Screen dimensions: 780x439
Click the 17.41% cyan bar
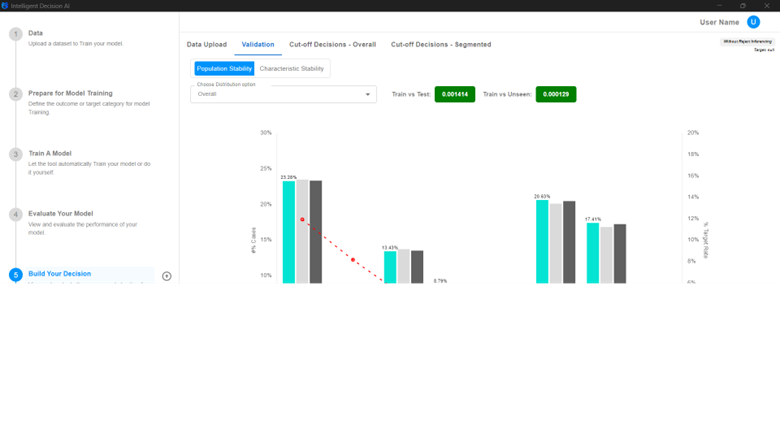click(x=592, y=253)
